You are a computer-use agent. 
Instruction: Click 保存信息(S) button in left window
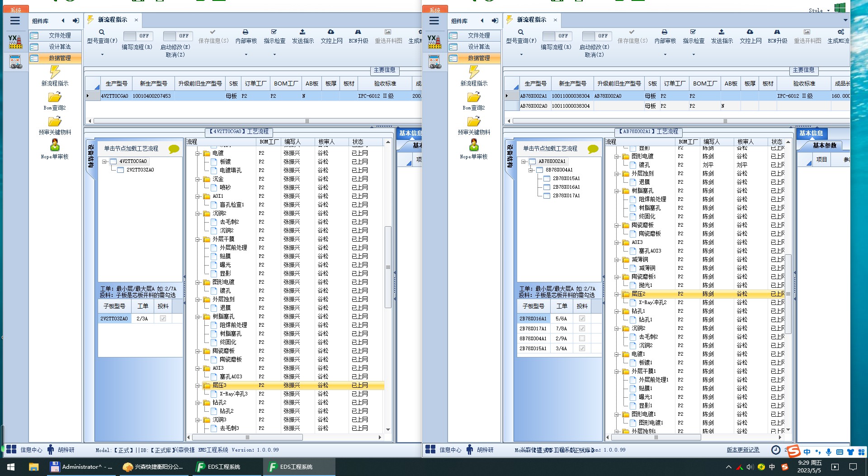tap(213, 36)
